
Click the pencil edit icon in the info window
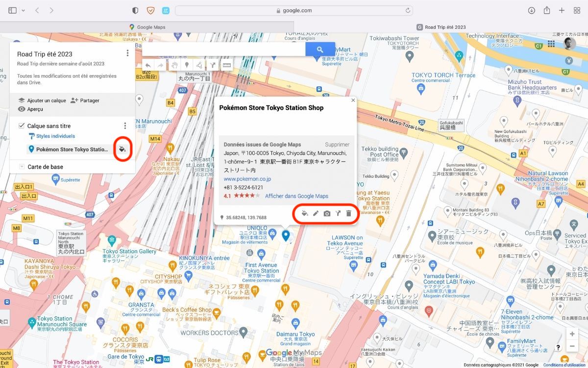(316, 213)
